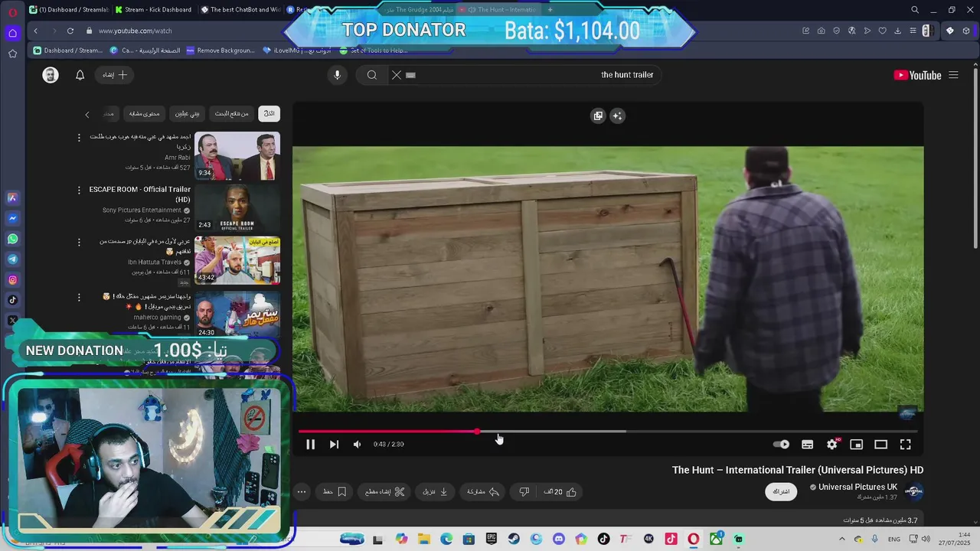The height and width of the screenshot is (551, 980).
Task: Open the player settings gear
Action: click(832, 445)
